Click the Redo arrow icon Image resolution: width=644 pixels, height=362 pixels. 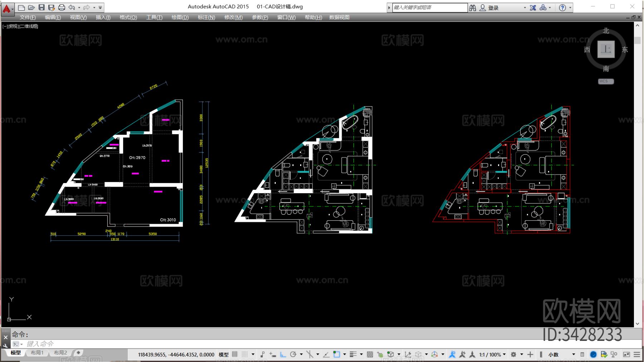[x=87, y=8]
